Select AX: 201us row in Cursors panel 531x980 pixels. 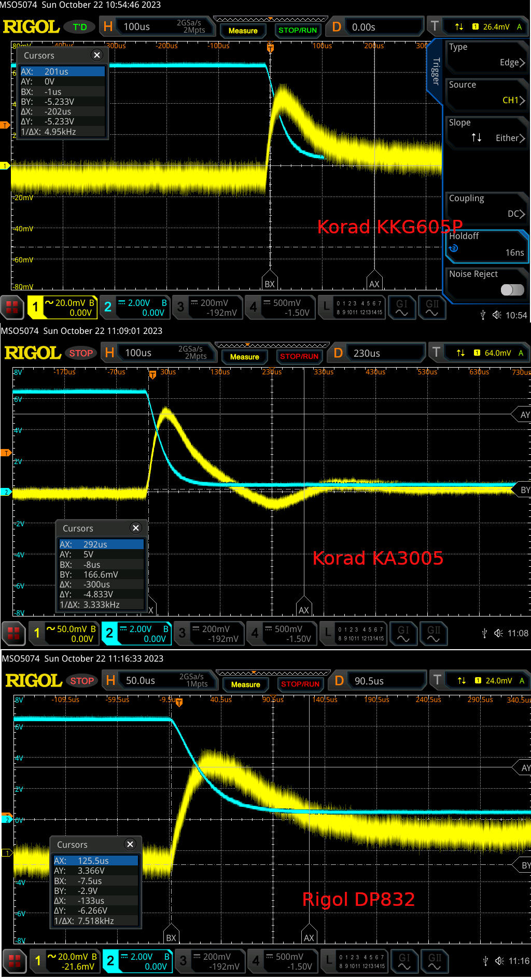tap(62, 72)
